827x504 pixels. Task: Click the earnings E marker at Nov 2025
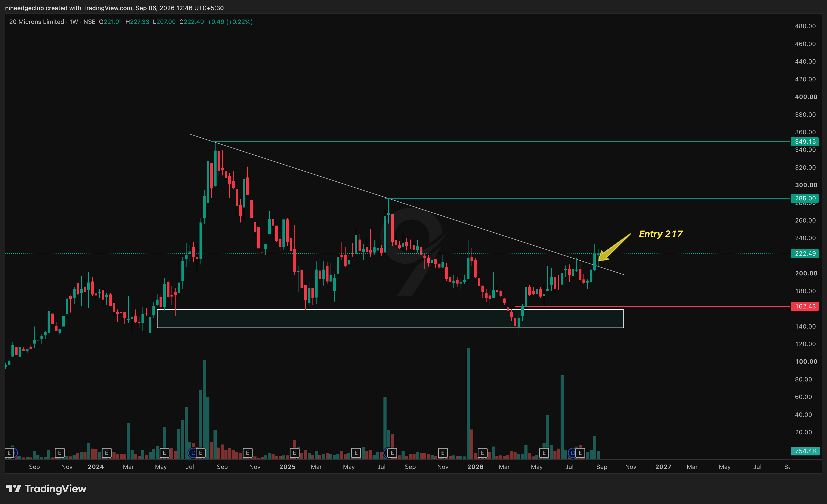pyautogui.click(x=443, y=453)
